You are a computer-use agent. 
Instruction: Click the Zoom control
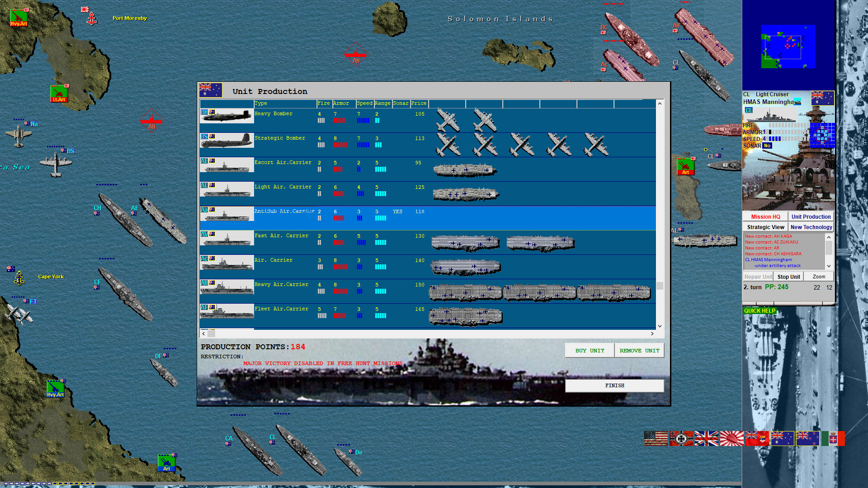coord(818,276)
